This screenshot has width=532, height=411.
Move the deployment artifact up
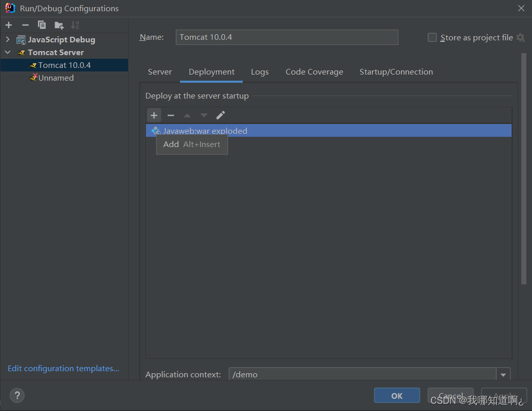[x=187, y=115]
